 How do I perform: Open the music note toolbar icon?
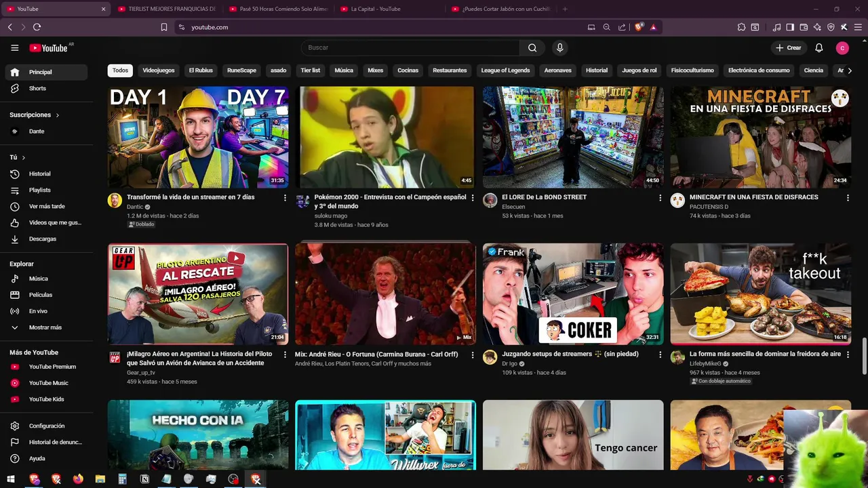tap(776, 27)
